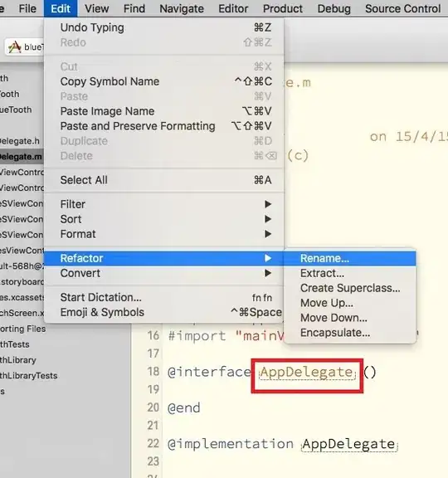Open the Convert submenu arrow
This screenshot has height=478, width=448.
[268, 273]
